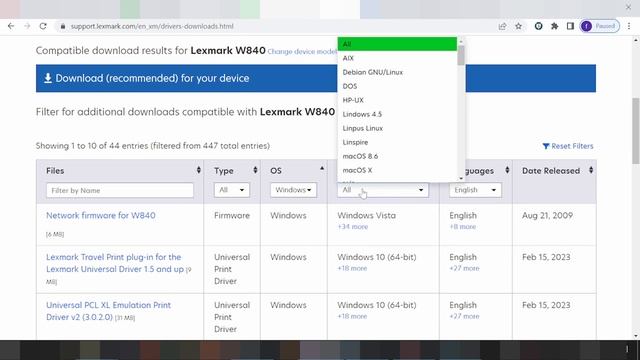Expand +27 more languages in Travel Print row
The image size is (640, 360).
tap(464, 268)
